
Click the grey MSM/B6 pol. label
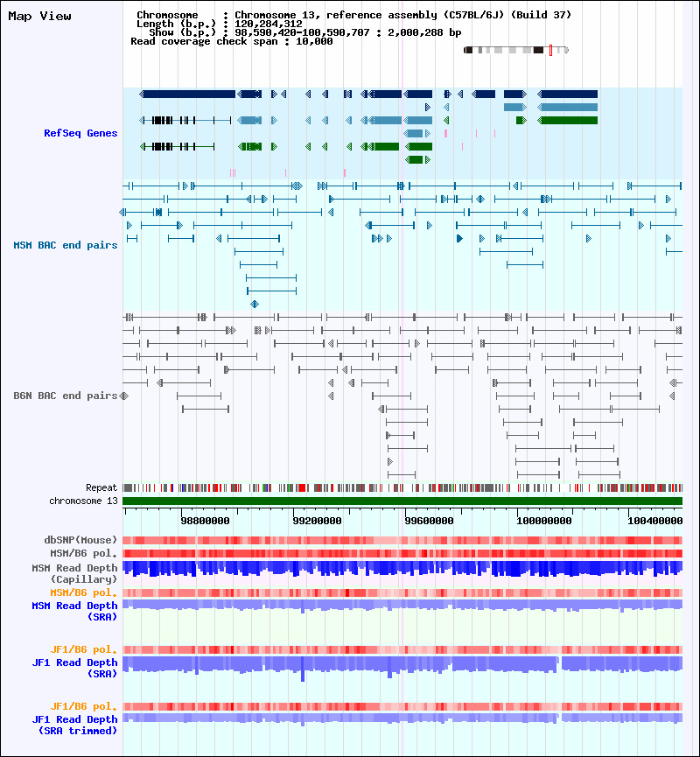(84, 553)
